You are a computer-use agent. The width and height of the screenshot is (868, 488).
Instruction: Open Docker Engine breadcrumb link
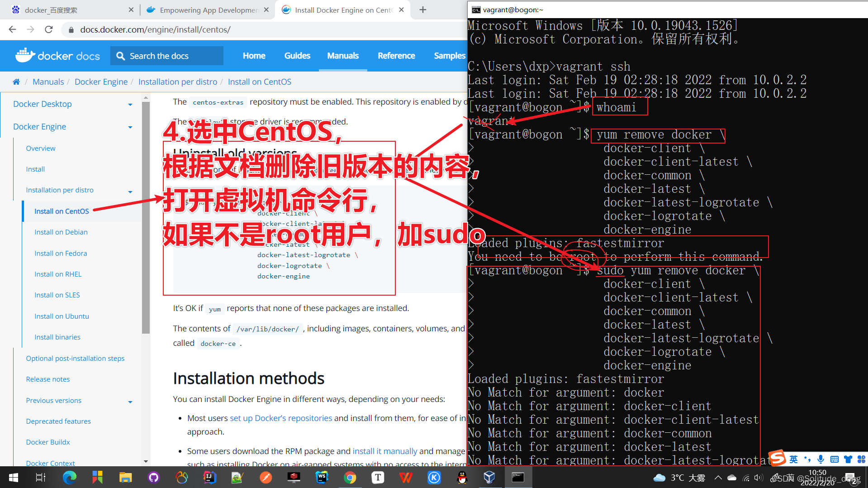101,81
